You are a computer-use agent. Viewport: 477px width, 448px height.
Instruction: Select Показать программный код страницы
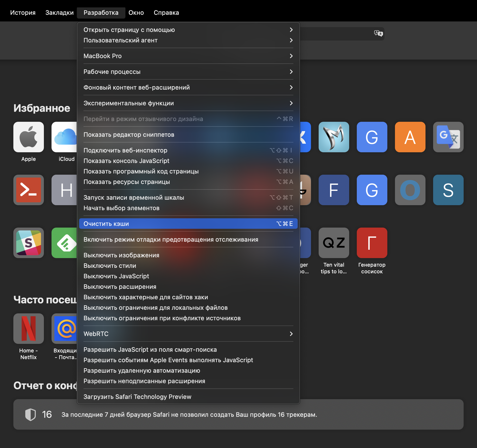coord(188,172)
